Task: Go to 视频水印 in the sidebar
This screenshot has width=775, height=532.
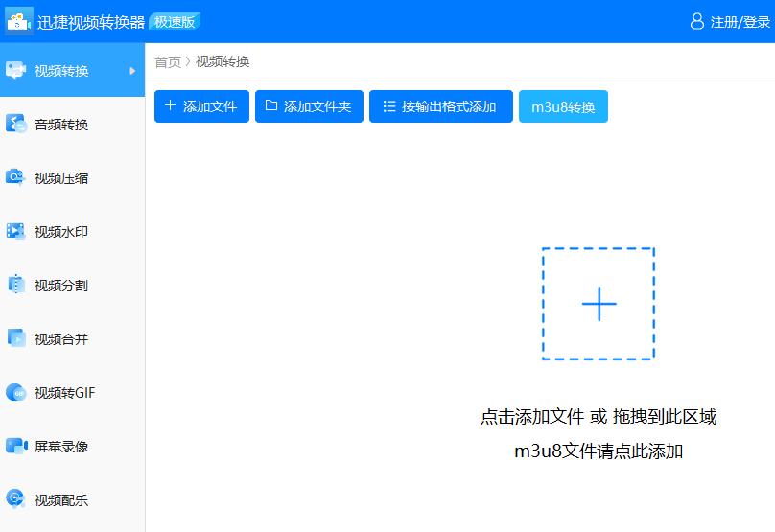Action: [72, 231]
